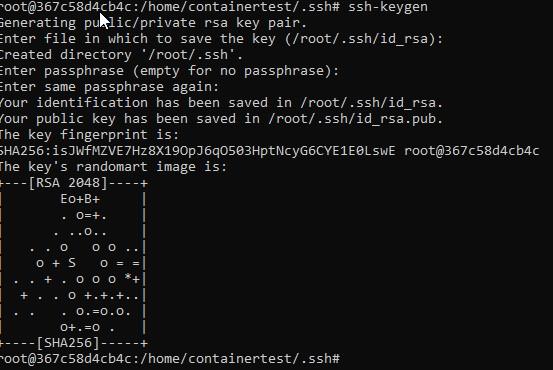
Task: Click 'Enter passphrase (empty for no passphrase)' line
Action: [x=169, y=71]
